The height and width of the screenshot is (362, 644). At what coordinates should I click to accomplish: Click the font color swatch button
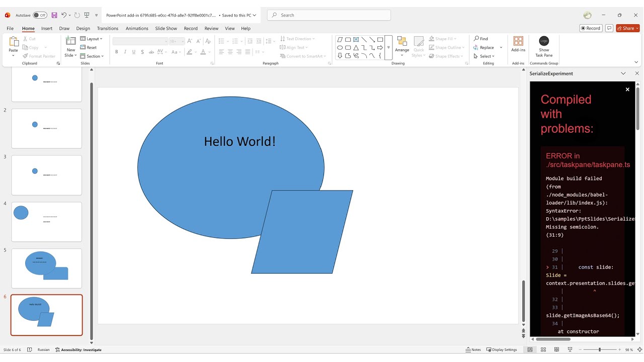[x=203, y=52]
